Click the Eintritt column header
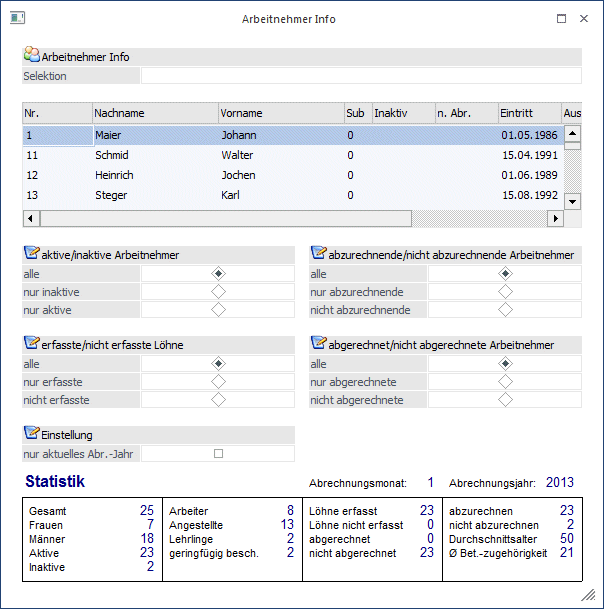This screenshot has width=604, height=609. (528, 114)
